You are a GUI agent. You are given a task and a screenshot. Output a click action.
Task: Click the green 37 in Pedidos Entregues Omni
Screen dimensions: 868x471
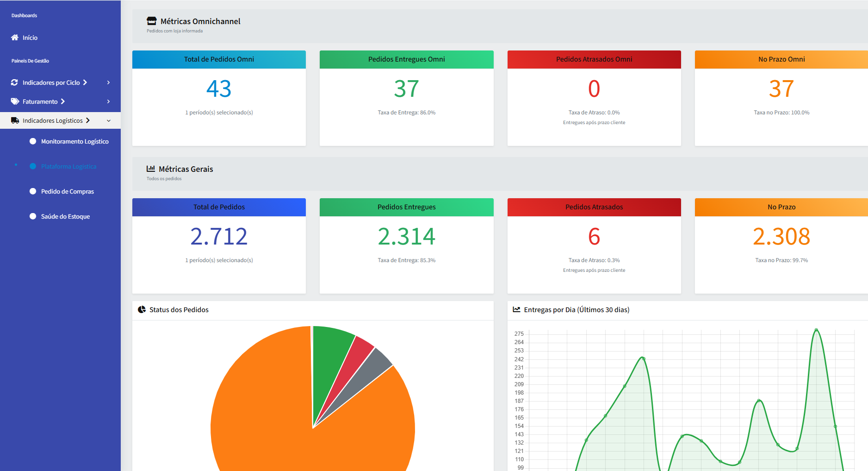407,88
